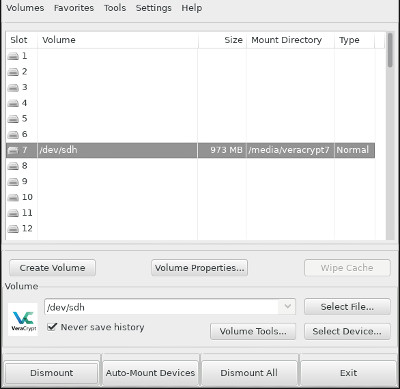
Task: Toggle the Never save history checkbox
Action: [52, 327]
